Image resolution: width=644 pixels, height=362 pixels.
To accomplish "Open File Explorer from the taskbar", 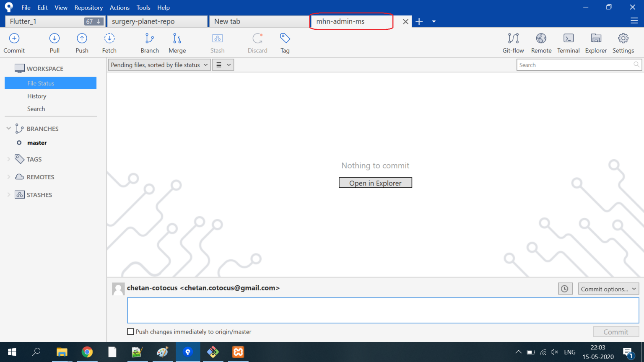I will click(x=62, y=352).
